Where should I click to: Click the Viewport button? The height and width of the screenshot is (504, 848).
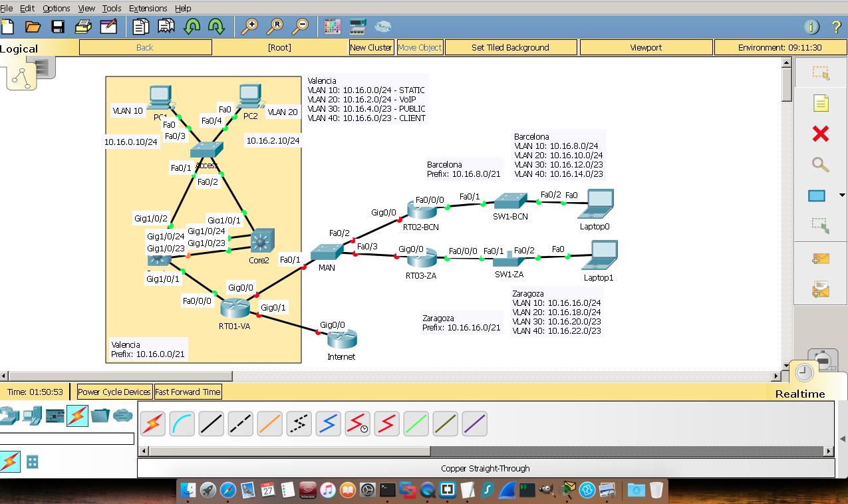(646, 47)
